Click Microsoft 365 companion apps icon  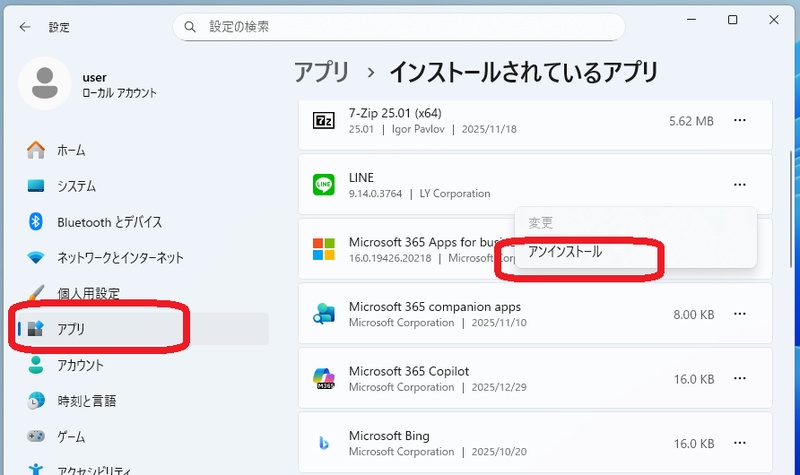(x=323, y=314)
